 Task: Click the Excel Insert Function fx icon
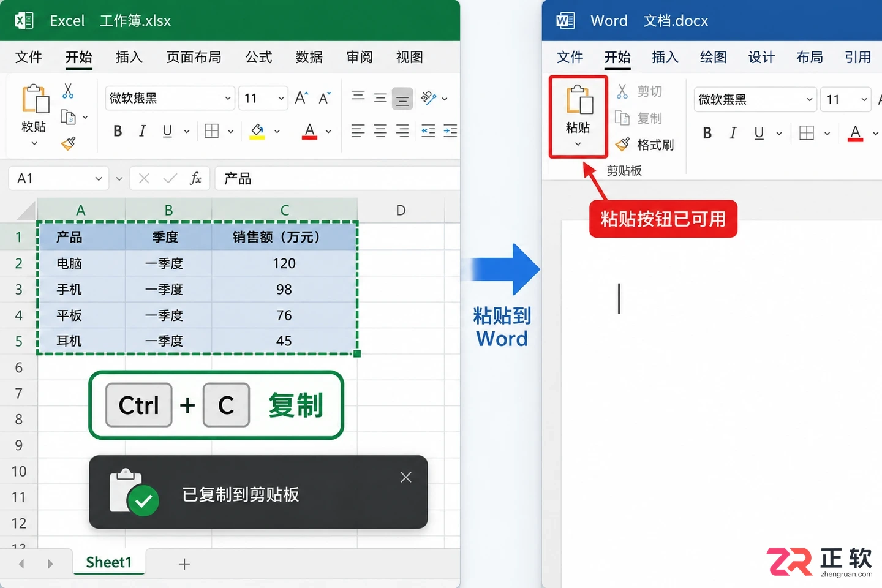pos(195,178)
